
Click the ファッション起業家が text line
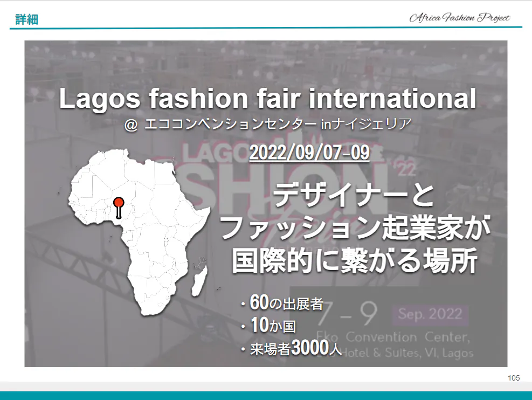tap(354, 229)
